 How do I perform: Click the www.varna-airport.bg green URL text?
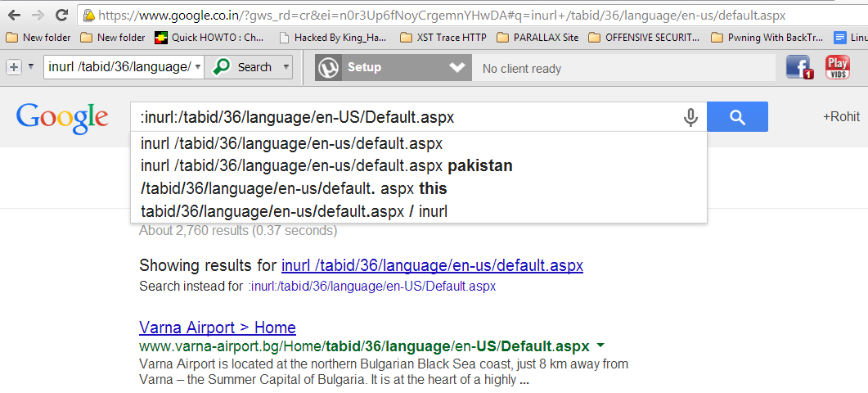click(364, 346)
